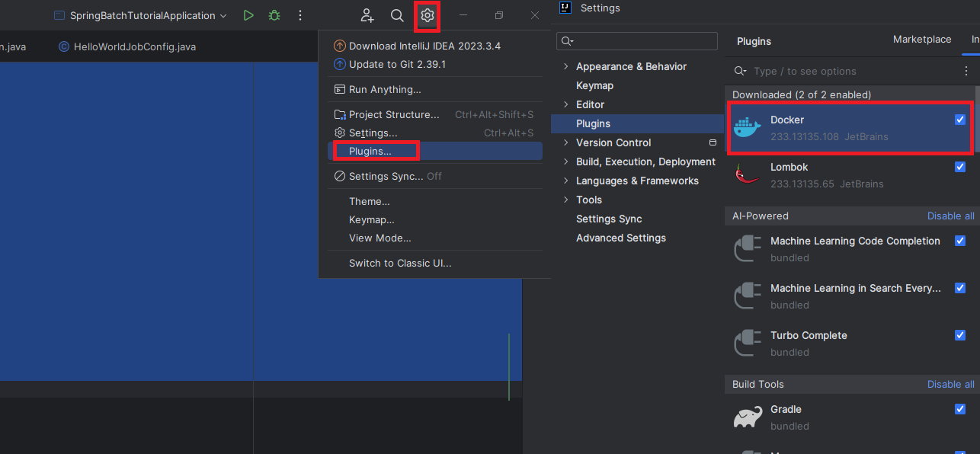Click the project-level settings icon beside Version Control
This screenshot has width=980, height=454.
[x=713, y=142]
